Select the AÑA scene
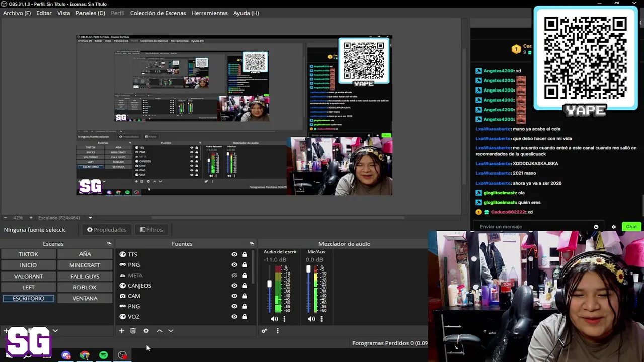644x362 pixels. 85,254
